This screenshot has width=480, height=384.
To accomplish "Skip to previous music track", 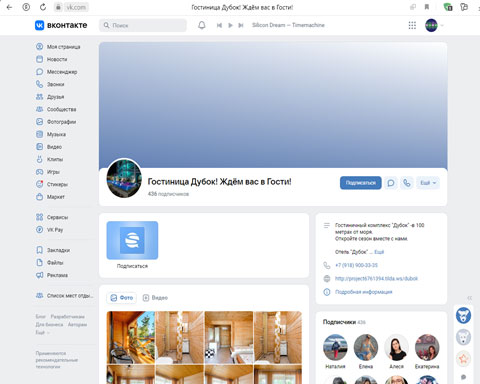I will pyautogui.click(x=219, y=25).
